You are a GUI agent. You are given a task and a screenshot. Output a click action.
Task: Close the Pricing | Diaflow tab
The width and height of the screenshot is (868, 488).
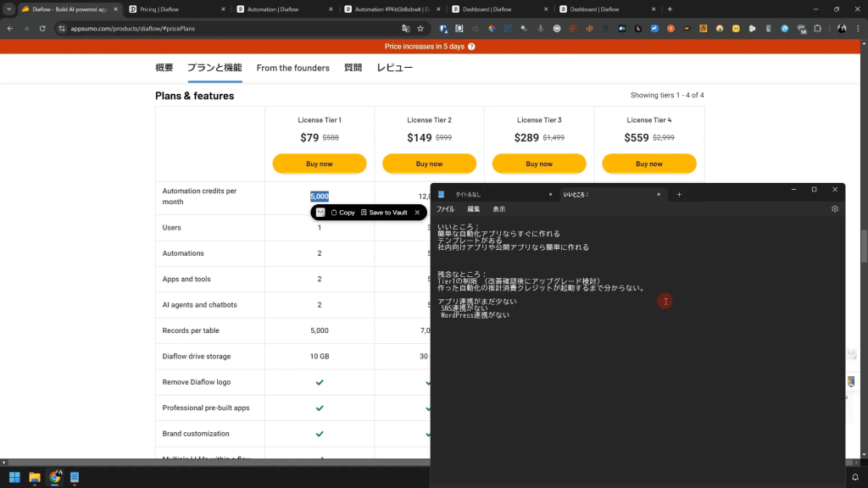[x=223, y=8]
